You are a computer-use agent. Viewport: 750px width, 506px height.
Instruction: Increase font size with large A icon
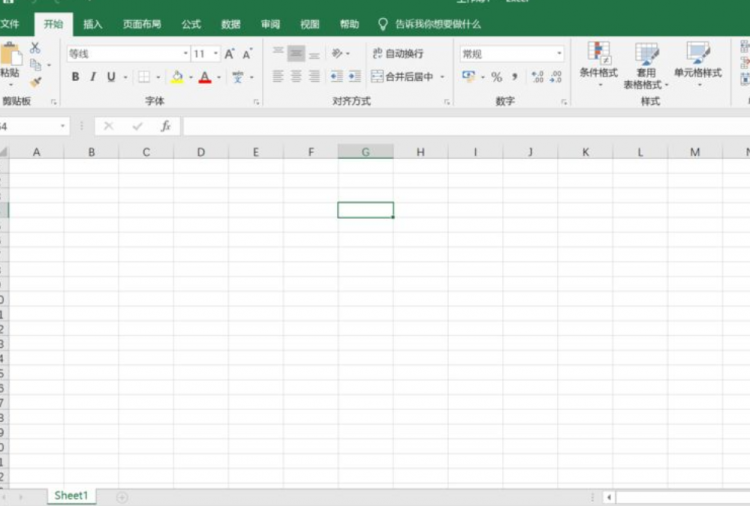pos(229,54)
